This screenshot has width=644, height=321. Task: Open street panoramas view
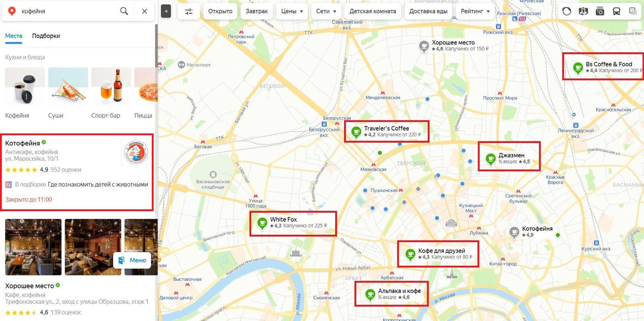(x=583, y=11)
